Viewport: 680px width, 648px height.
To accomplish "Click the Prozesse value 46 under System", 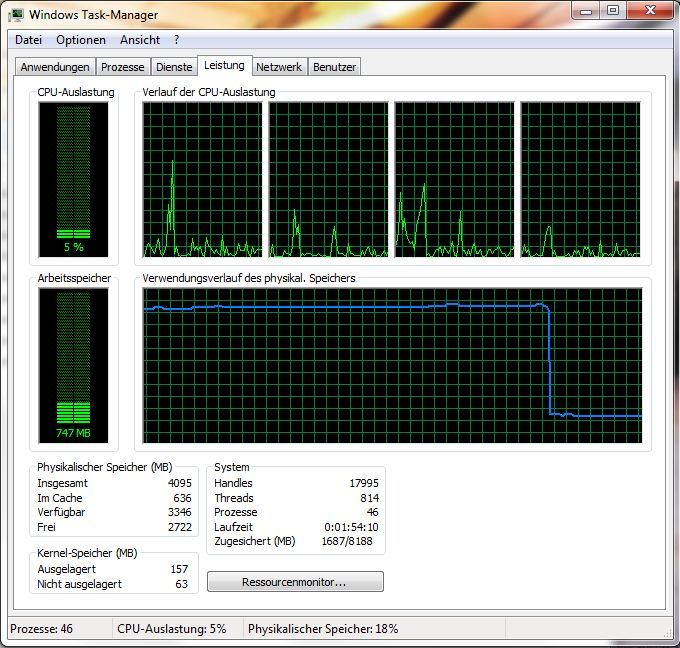I will 373,512.
